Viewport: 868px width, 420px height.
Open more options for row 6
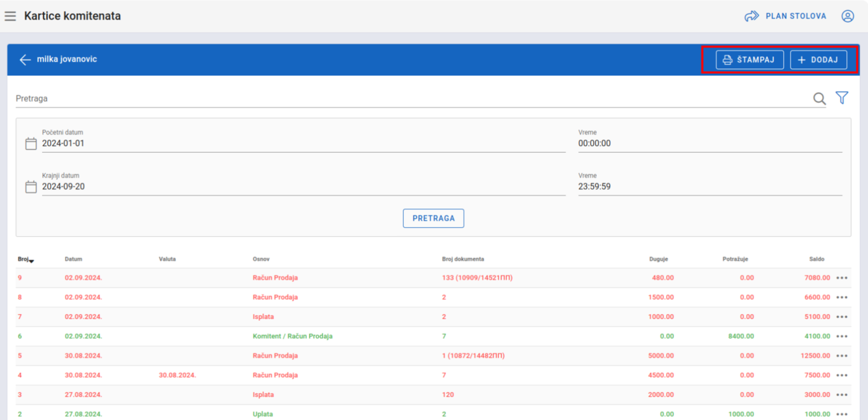coord(842,337)
